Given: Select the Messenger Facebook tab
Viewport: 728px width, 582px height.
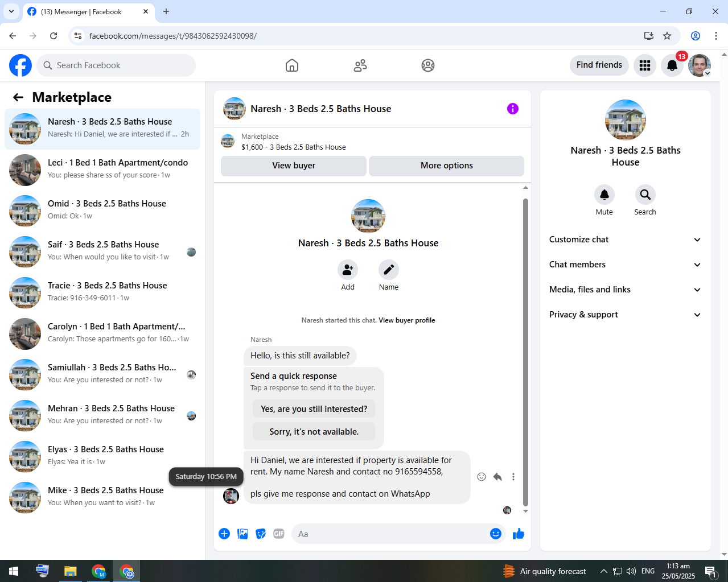Looking at the screenshot, I should (88, 11).
